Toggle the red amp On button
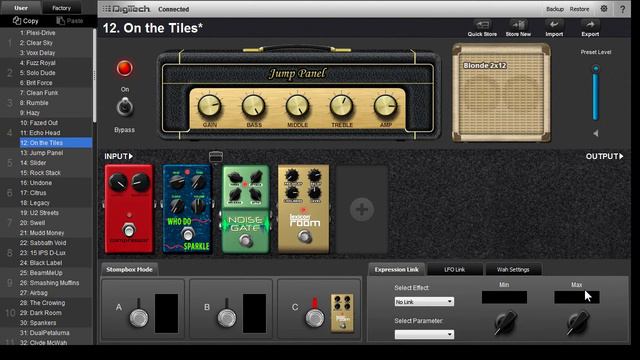The height and width of the screenshot is (360, 640). 124,68
